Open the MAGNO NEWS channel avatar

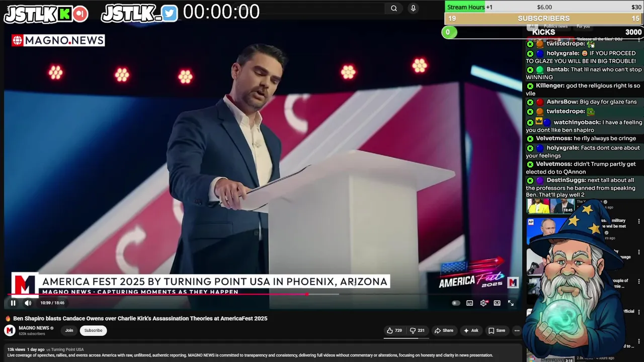point(10,330)
